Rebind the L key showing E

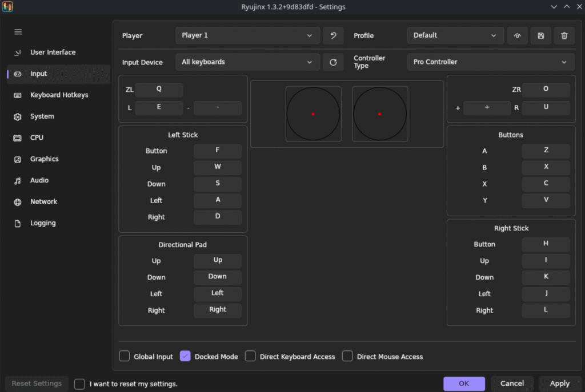tap(159, 108)
